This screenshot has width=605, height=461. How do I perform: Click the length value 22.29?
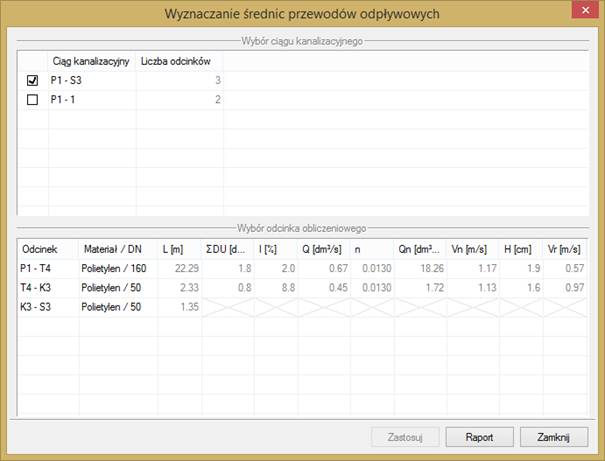[179, 268]
